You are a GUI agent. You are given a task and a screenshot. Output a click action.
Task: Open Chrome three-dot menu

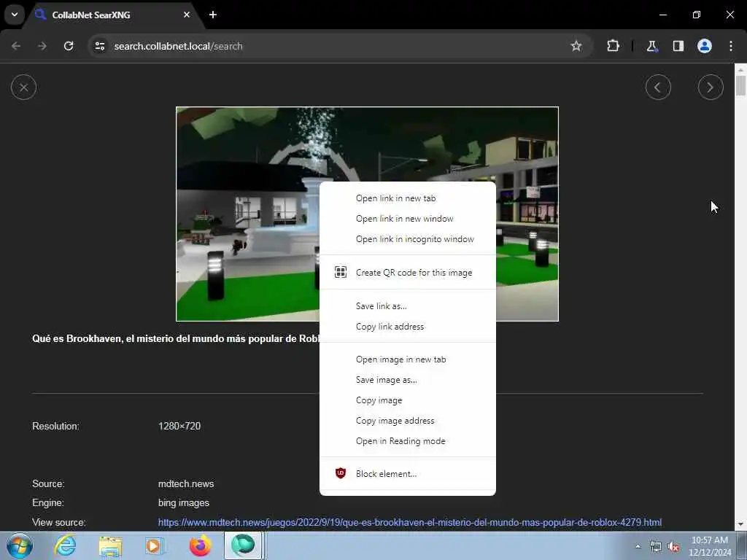(731, 46)
